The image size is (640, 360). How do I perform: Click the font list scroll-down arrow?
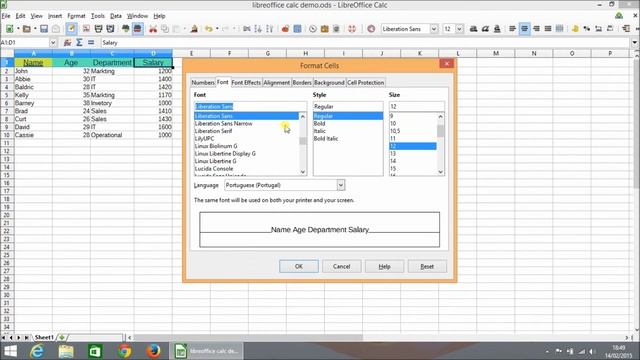pos(303,172)
